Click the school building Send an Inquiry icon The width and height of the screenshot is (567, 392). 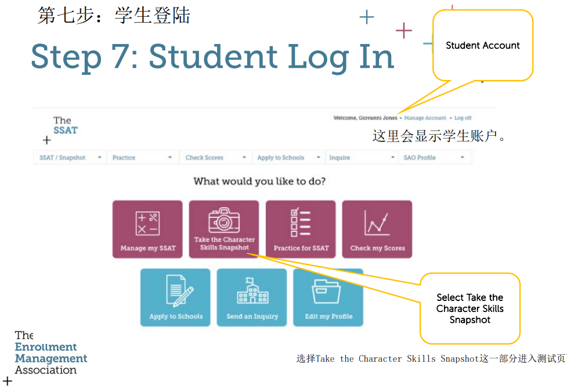252,291
